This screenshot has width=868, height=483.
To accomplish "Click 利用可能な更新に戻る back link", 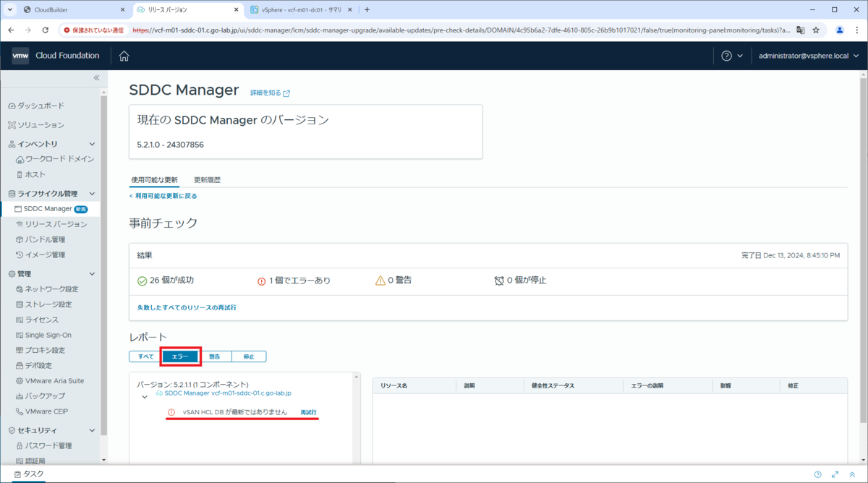I will click(163, 196).
